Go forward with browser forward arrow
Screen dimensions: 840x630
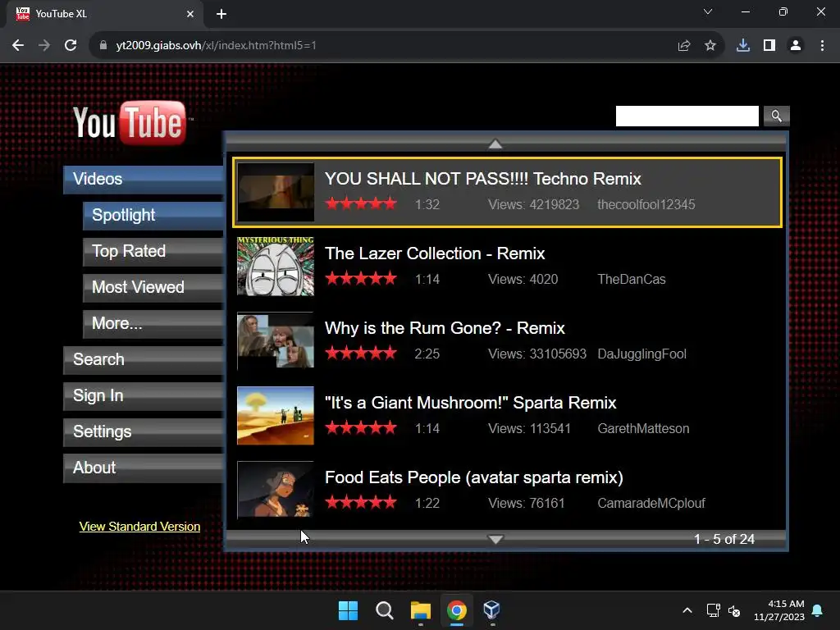pyautogui.click(x=44, y=46)
